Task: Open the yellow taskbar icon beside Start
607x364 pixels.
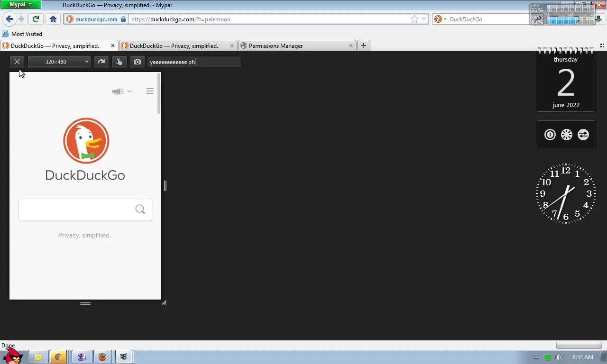Action: click(38, 357)
